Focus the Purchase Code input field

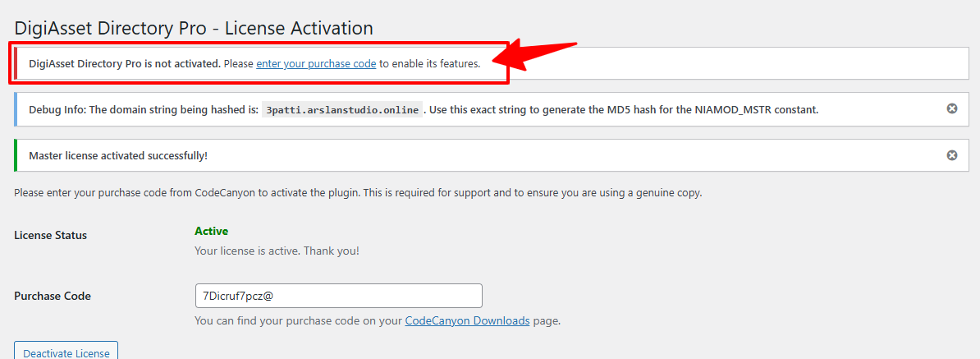pos(338,296)
